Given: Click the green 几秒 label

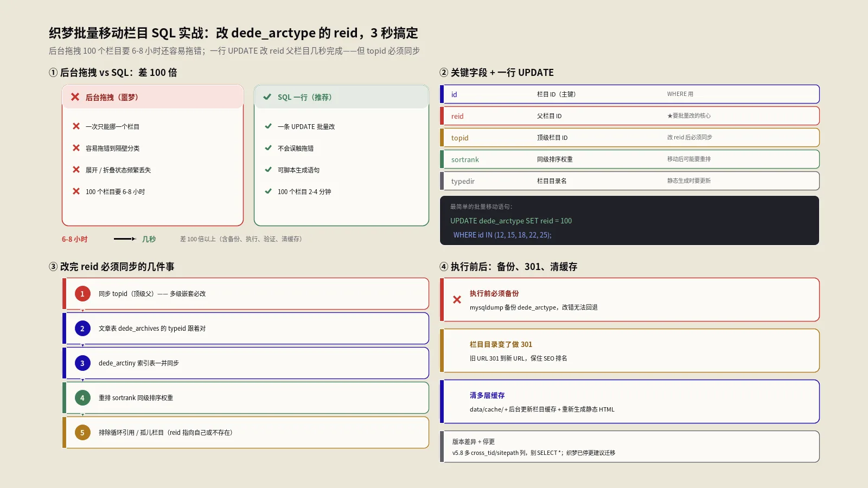Looking at the screenshot, I should point(149,239).
